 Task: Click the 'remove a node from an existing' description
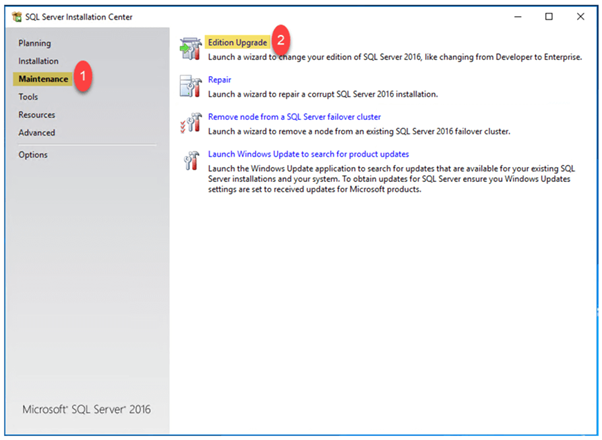[x=359, y=131]
